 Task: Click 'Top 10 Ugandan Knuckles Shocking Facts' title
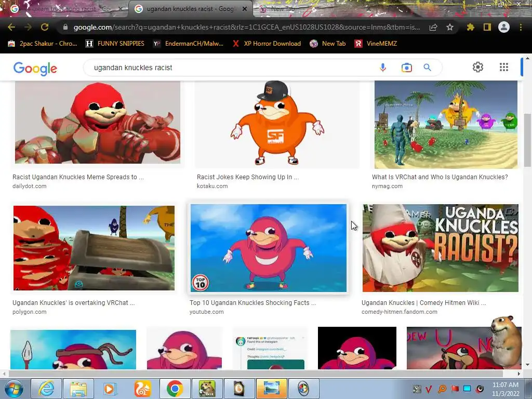click(253, 303)
